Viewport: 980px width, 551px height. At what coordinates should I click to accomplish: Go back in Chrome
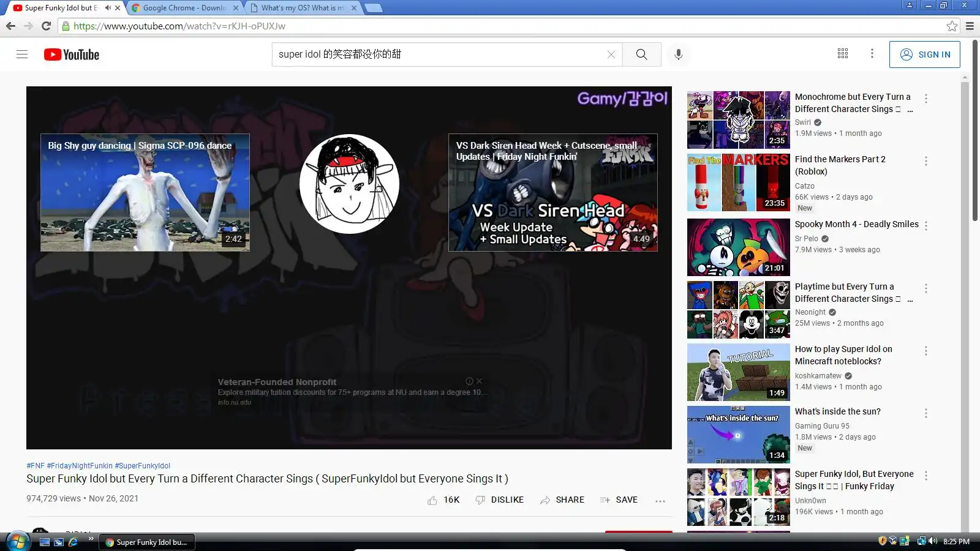[10, 26]
